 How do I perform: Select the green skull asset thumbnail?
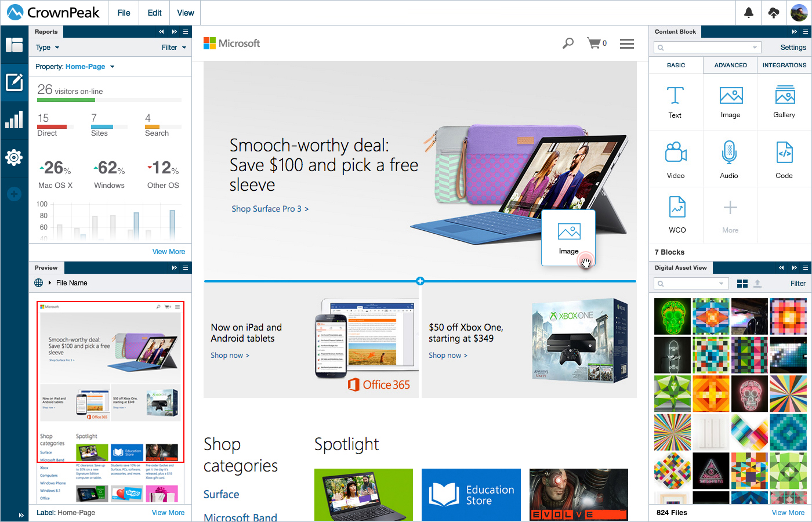pos(672,317)
